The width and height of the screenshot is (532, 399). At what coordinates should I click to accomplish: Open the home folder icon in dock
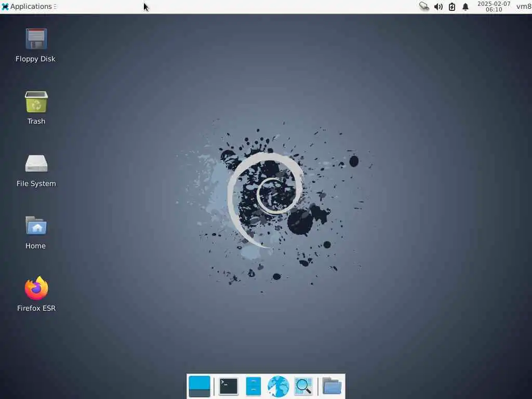332,386
